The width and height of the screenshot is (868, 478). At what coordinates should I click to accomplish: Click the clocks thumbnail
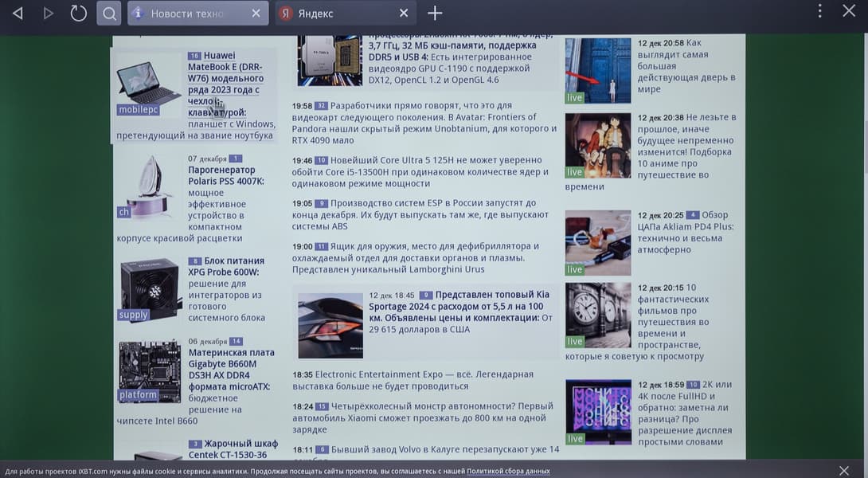(x=598, y=315)
